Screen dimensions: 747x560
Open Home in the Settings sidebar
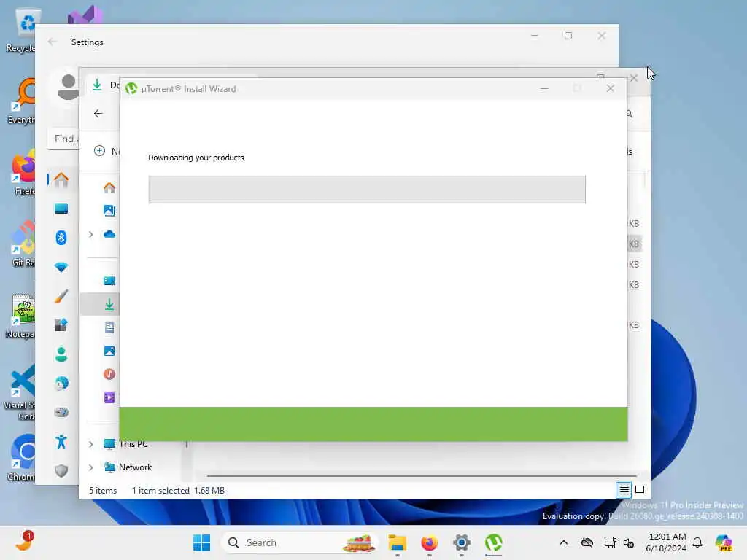tap(61, 180)
